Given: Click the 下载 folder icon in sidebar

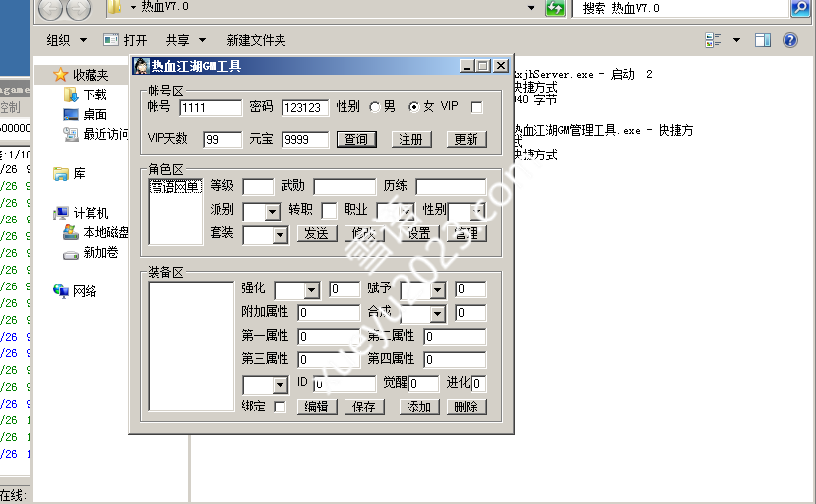Looking at the screenshot, I should (x=71, y=94).
